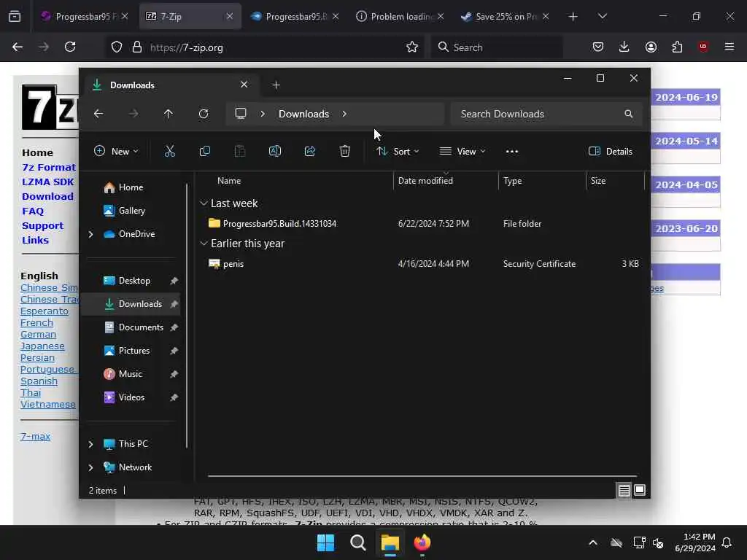The width and height of the screenshot is (747, 560).
Task: Switch to the Save 25% Steam tab
Action: click(505, 17)
